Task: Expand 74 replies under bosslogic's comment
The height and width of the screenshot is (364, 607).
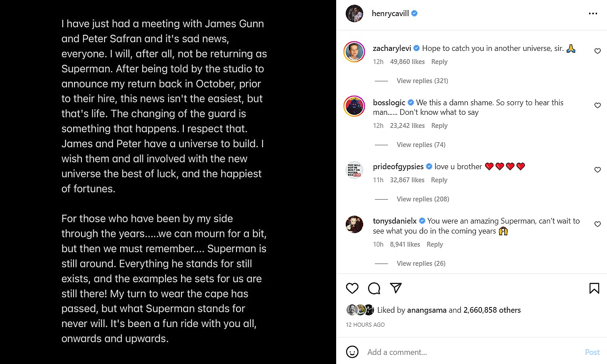Action: pyautogui.click(x=421, y=145)
